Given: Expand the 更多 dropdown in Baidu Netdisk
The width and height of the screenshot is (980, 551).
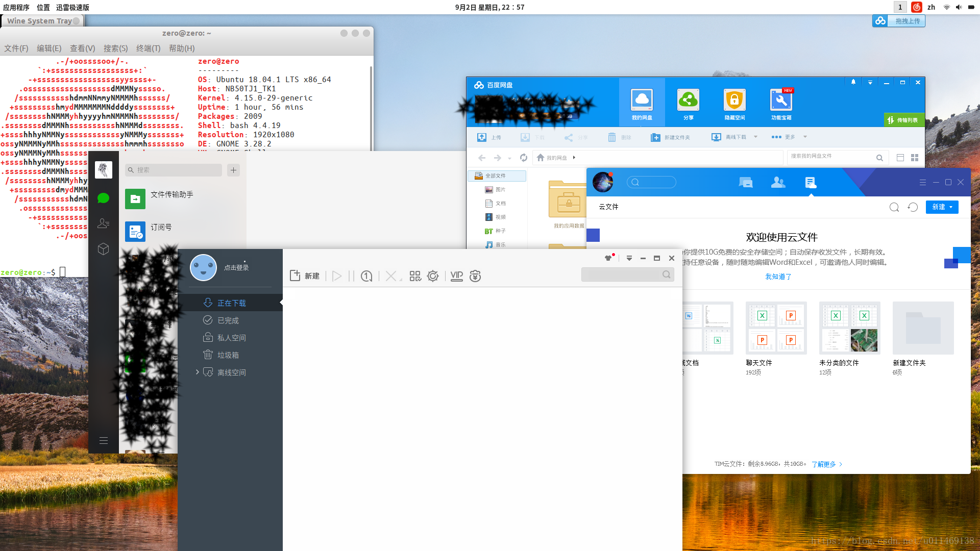Looking at the screenshot, I should [805, 137].
